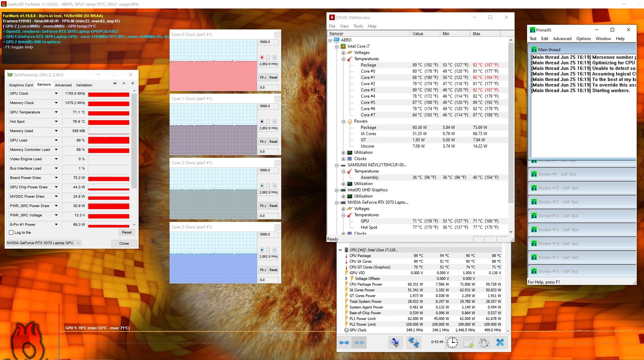Open the Tools menu in HWMonitor

tap(358, 26)
